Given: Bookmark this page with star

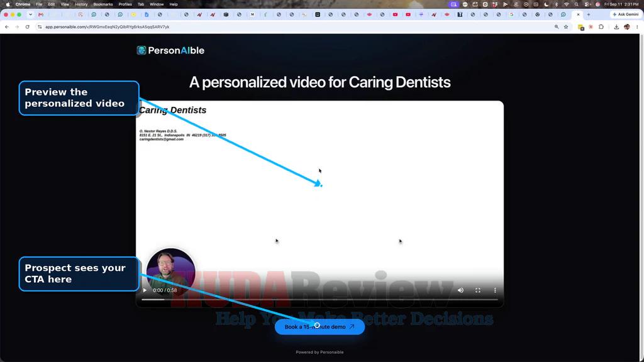Looking at the screenshot, I should tap(566, 26).
